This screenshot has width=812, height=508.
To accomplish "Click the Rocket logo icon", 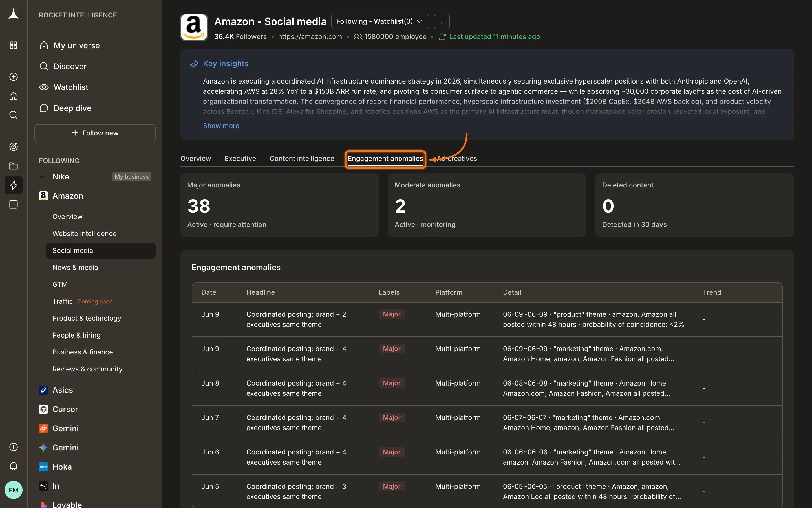I will pyautogui.click(x=14, y=14).
